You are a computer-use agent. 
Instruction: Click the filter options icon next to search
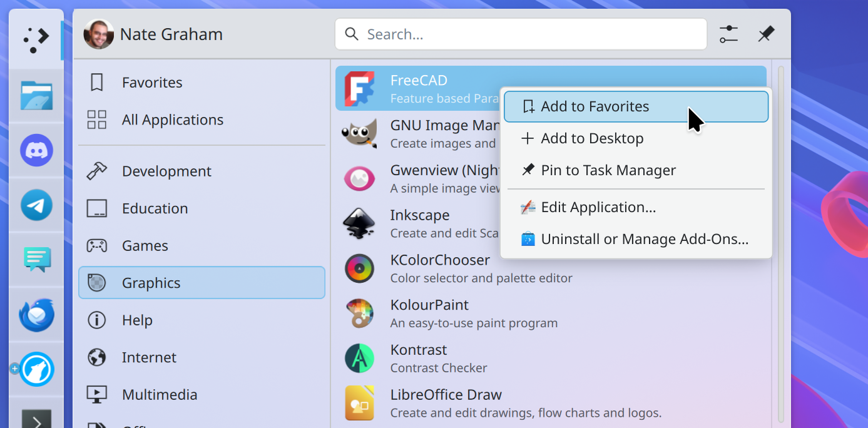click(x=728, y=34)
